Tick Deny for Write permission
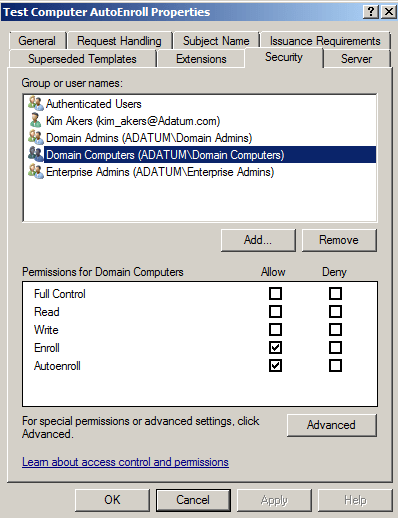 (x=335, y=330)
